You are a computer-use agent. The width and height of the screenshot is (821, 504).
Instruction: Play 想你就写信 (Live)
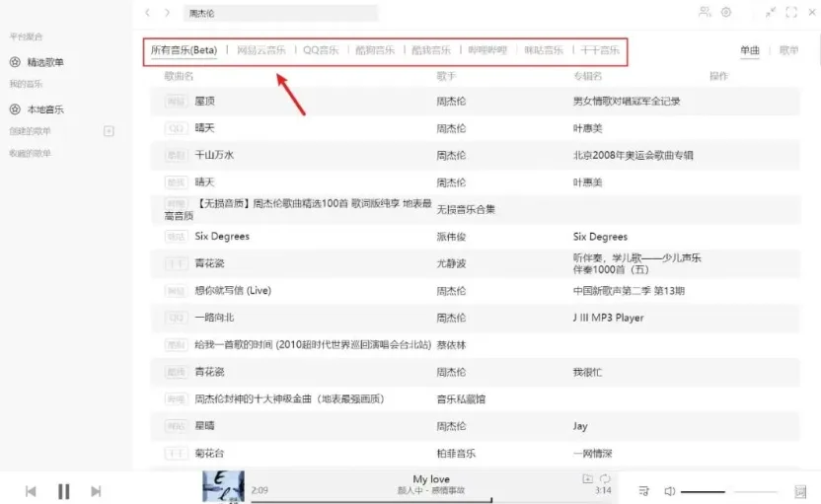pyautogui.click(x=233, y=291)
